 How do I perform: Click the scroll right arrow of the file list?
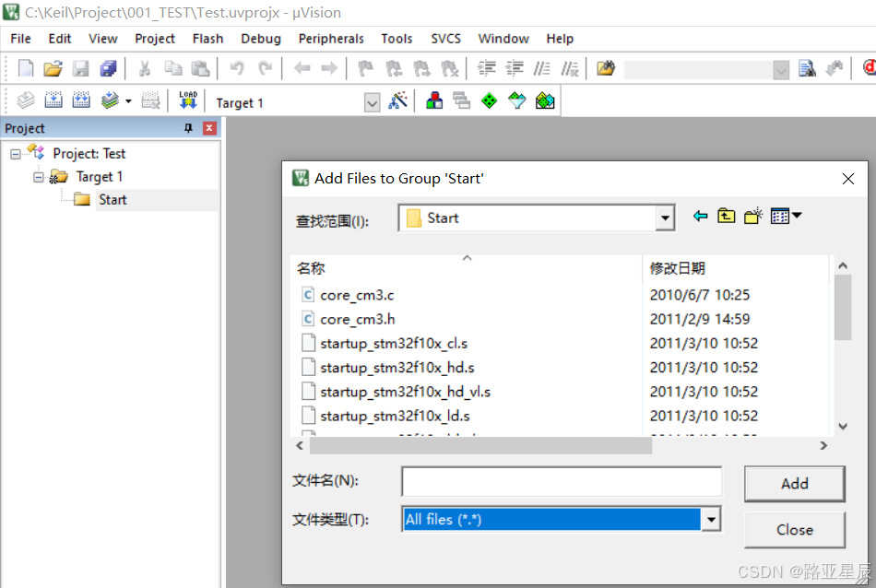click(x=823, y=445)
